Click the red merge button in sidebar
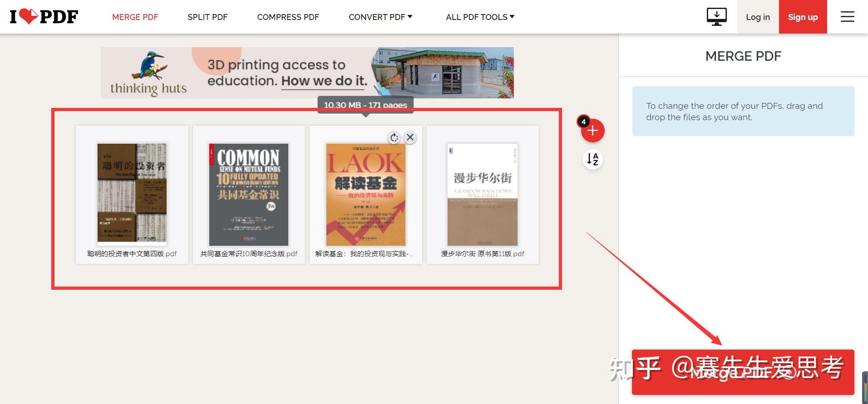This screenshot has width=868, height=404. [x=743, y=372]
